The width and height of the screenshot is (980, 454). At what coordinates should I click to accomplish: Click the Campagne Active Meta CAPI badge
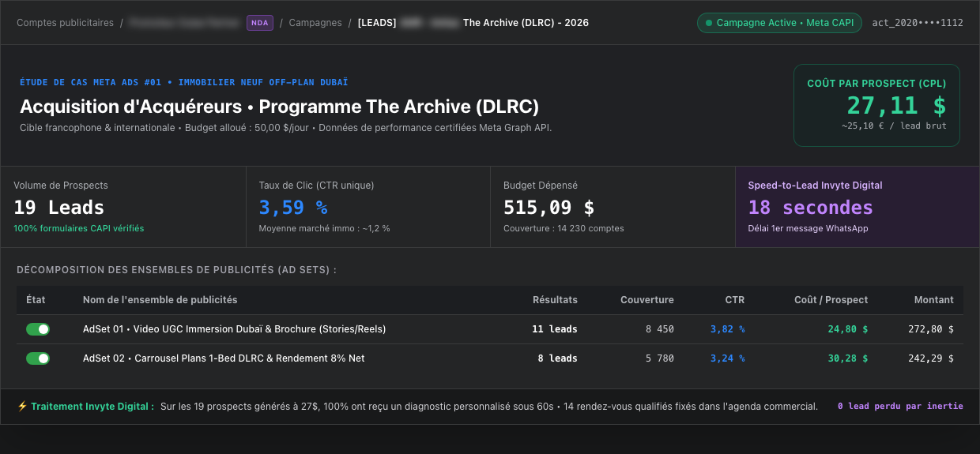click(779, 23)
